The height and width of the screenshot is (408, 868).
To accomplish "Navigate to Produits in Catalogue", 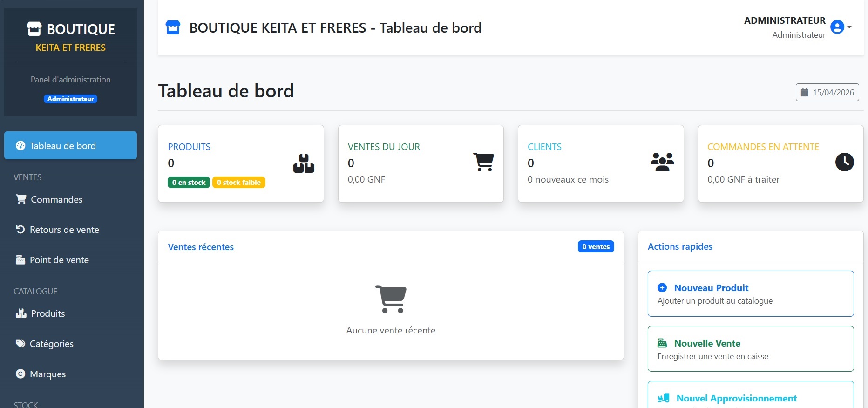I will pos(47,313).
